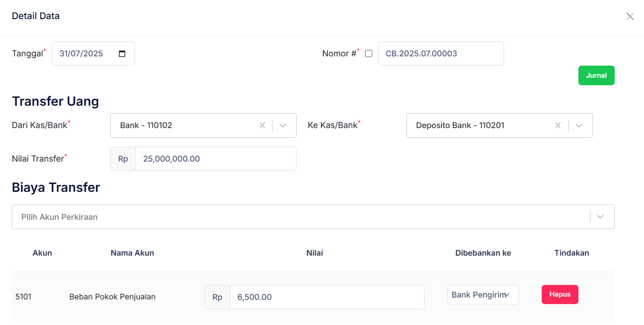Close the Detail Data dialog
The height and width of the screenshot is (325, 644).
(x=630, y=16)
